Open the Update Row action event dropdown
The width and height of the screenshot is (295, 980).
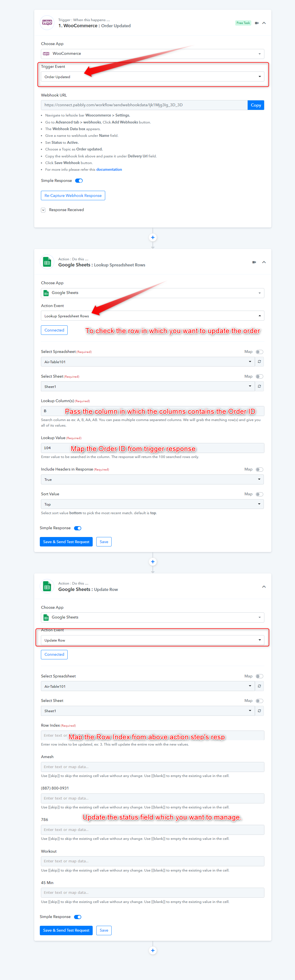coord(152,640)
